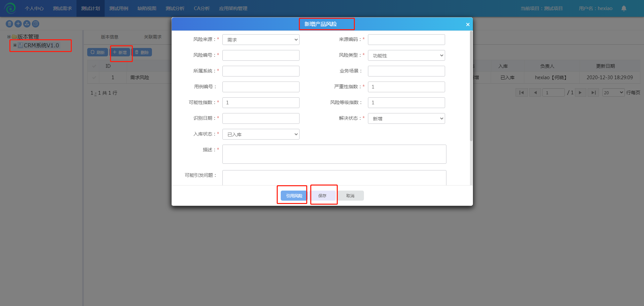Viewport: 644px width, 306px height.
Task: Click into the 描述 text area
Action: tap(334, 154)
